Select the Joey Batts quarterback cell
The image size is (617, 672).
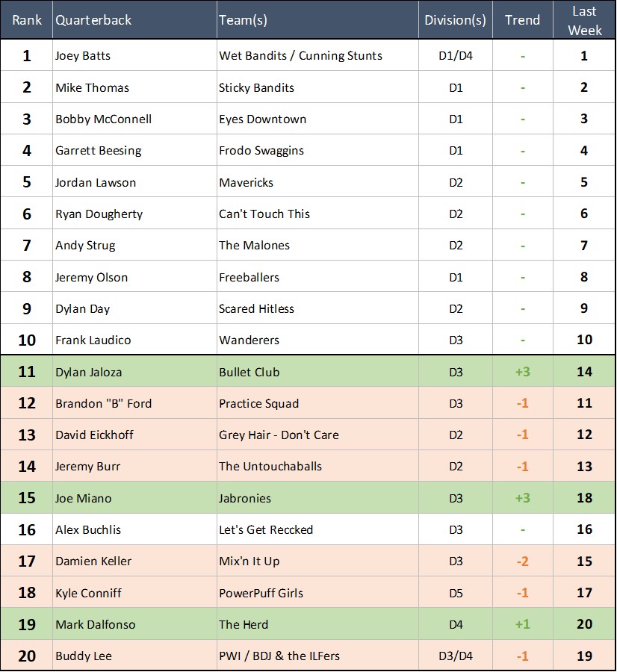82,56
